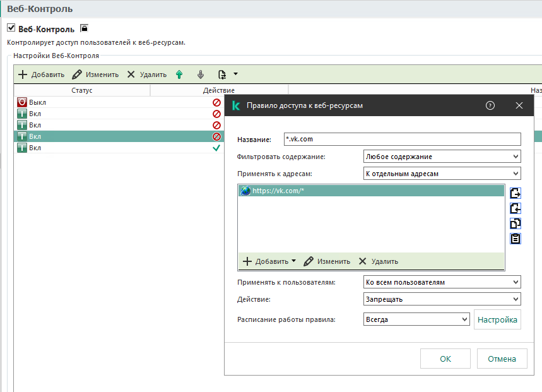Click the block icon in the Выкл row

(216, 102)
